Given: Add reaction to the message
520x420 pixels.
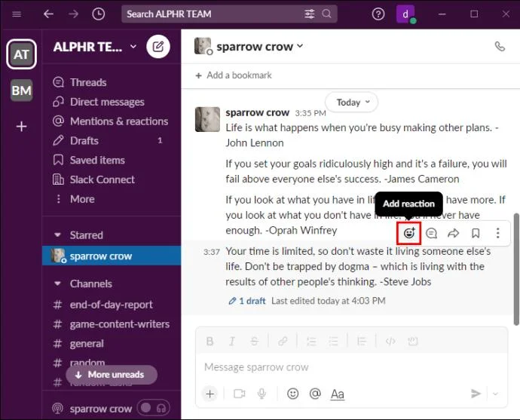Looking at the screenshot, I should tap(409, 233).
